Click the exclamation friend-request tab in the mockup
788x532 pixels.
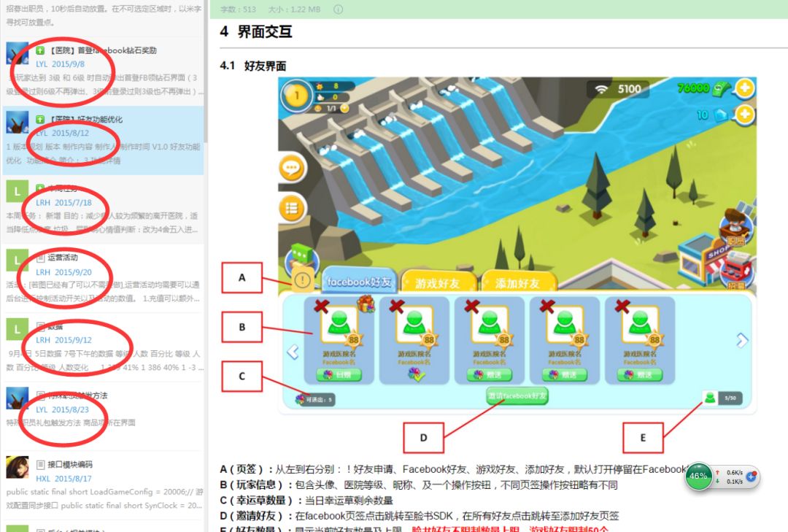point(303,280)
